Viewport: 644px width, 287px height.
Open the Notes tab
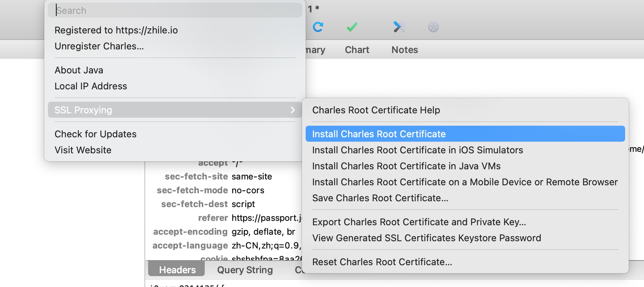[404, 50]
